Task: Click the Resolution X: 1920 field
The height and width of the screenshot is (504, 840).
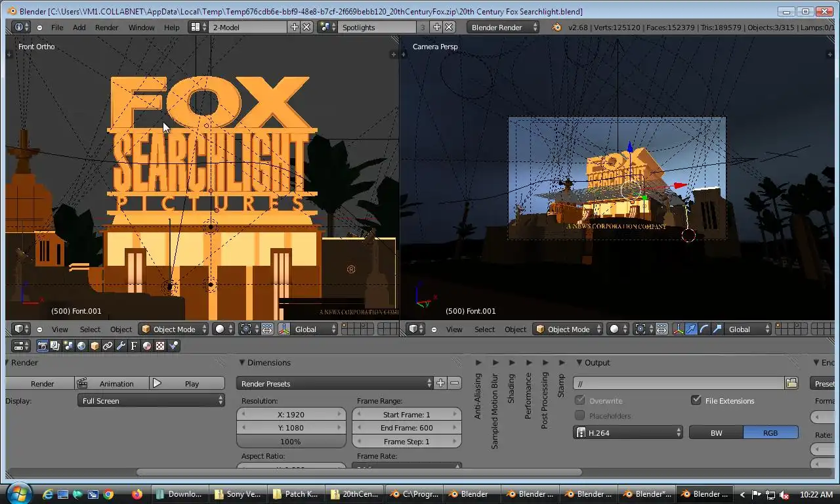Action: tap(291, 414)
